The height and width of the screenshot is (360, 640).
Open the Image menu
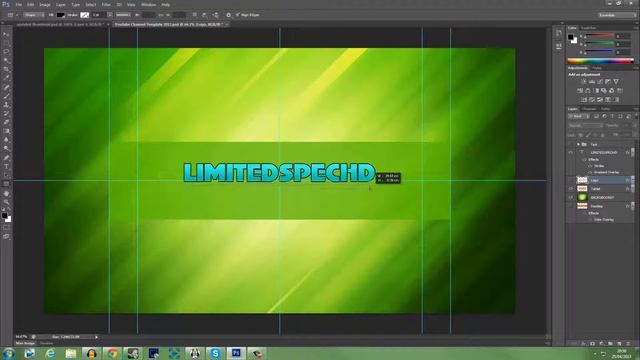tap(44, 4)
